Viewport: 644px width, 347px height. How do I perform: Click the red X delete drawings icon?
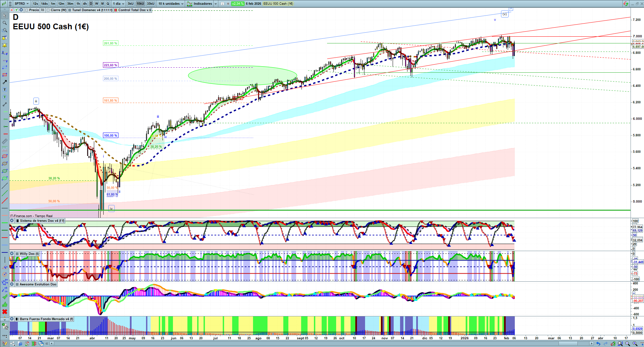point(5,312)
